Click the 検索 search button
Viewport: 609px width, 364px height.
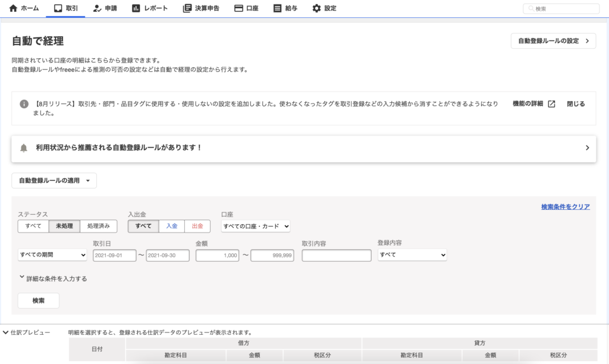tap(38, 301)
